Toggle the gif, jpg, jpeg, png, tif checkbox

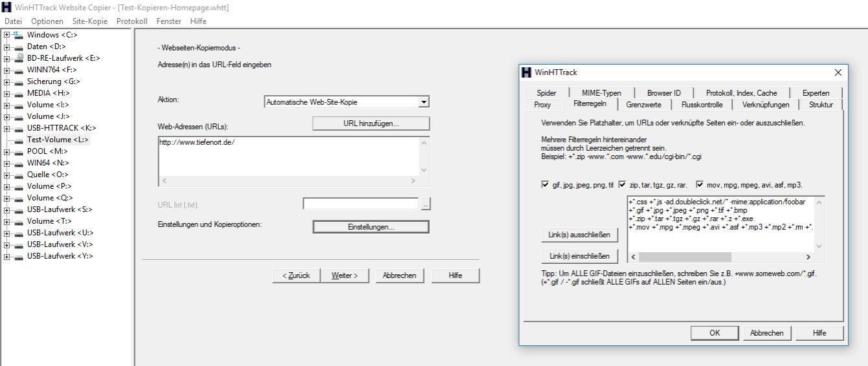coord(545,185)
